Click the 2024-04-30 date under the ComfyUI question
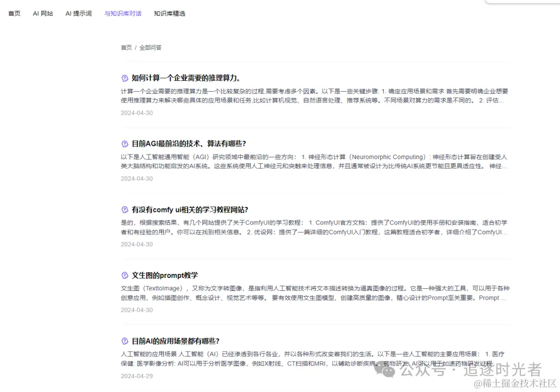The image size is (560, 392). (x=136, y=244)
